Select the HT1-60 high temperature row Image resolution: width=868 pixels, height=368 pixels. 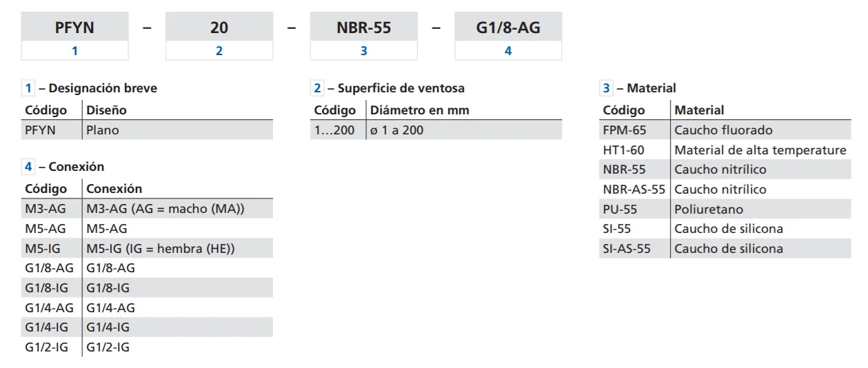(x=725, y=150)
